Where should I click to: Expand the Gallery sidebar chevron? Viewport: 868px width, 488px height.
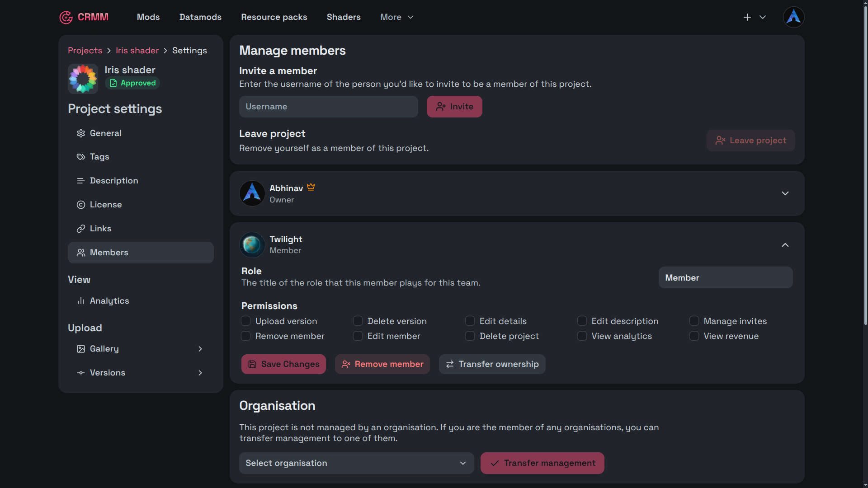200,349
